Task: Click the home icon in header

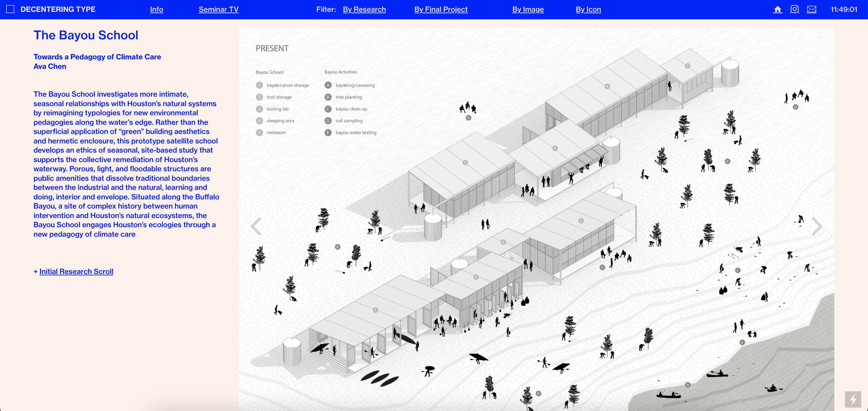Action: pos(778,9)
